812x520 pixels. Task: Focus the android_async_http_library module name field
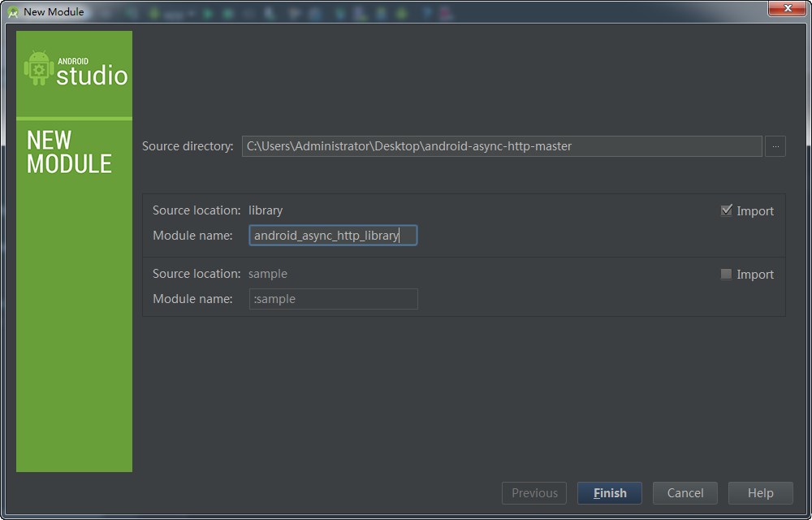click(333, 236)
